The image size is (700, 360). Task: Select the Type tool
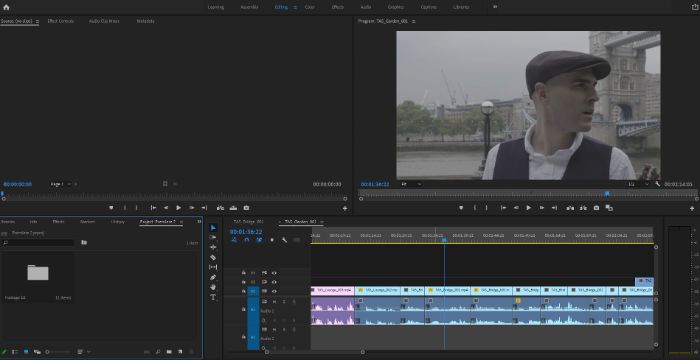coord(213,297)
